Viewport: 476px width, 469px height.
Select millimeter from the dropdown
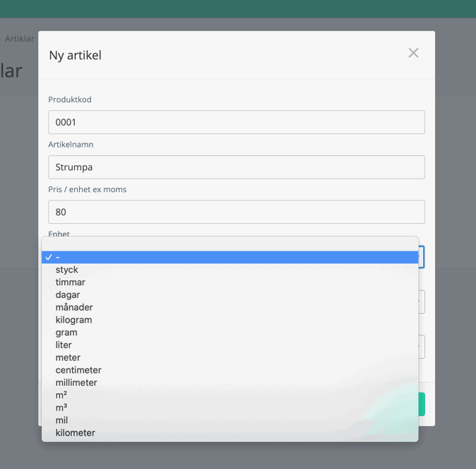[x=76, y=383]
